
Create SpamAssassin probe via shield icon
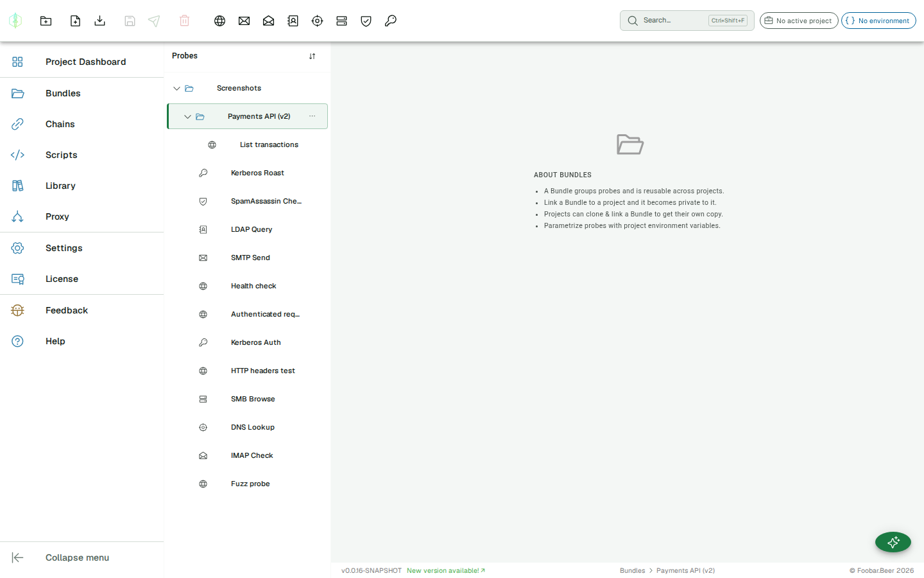366,21
